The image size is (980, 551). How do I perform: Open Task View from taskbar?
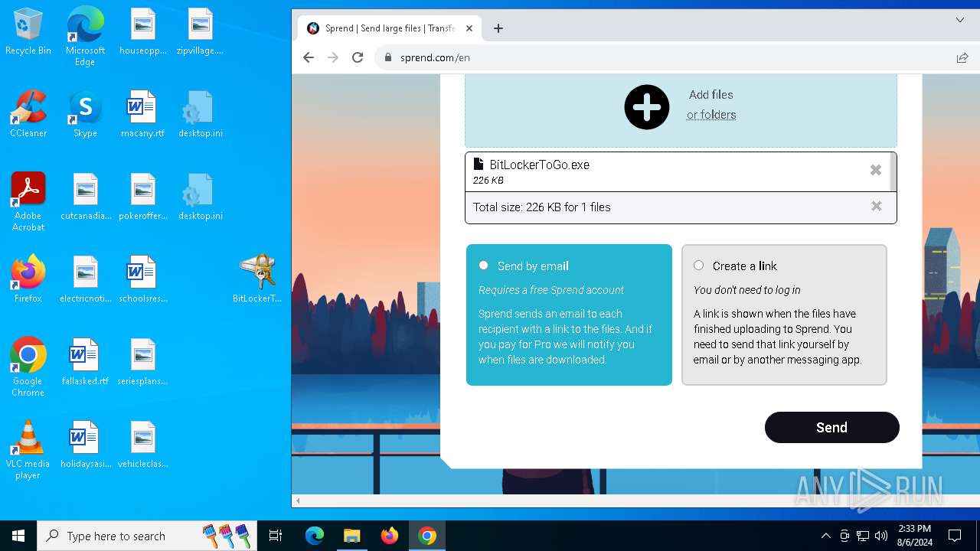(x=276, y=536)
